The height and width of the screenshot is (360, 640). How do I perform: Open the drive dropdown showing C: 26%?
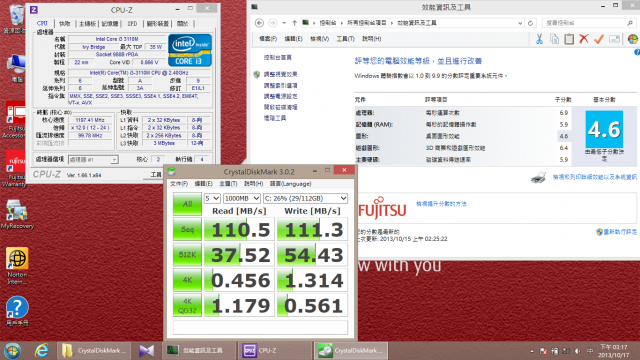305,198
